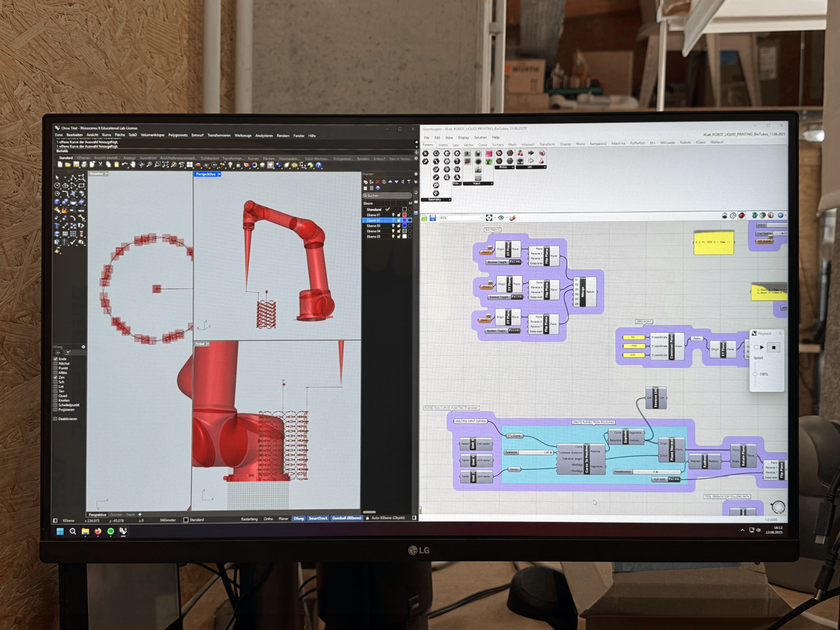840x630 pixels.
Task: Click the red color swatch of Ebene 01
Action: point(404,215)
